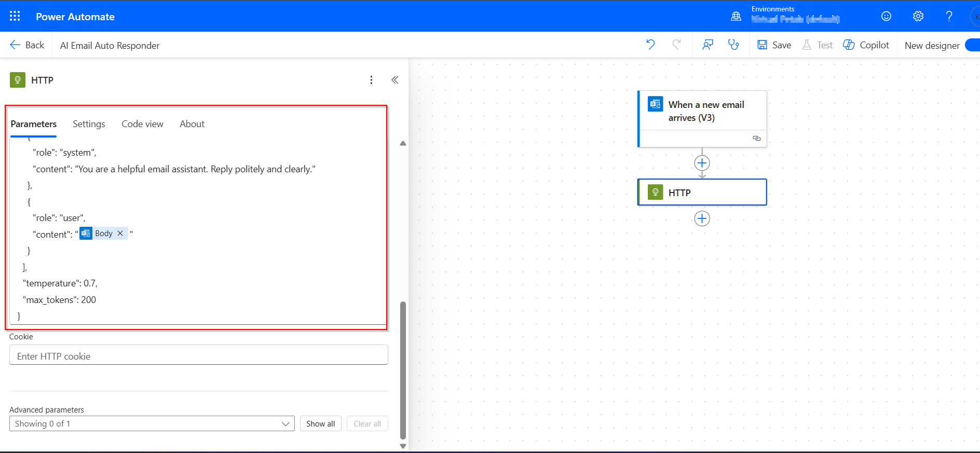Remove the Body dynamic content token

point(120,234)
